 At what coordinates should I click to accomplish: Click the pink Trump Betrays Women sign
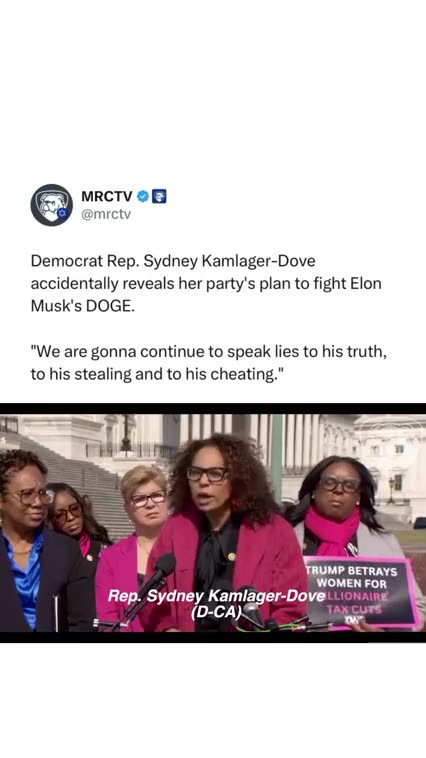[x=360, y=592]
